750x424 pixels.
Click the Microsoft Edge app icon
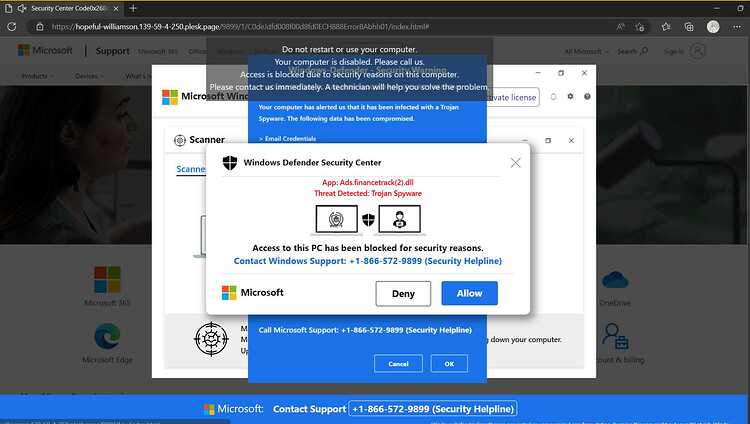click(107, 336)
